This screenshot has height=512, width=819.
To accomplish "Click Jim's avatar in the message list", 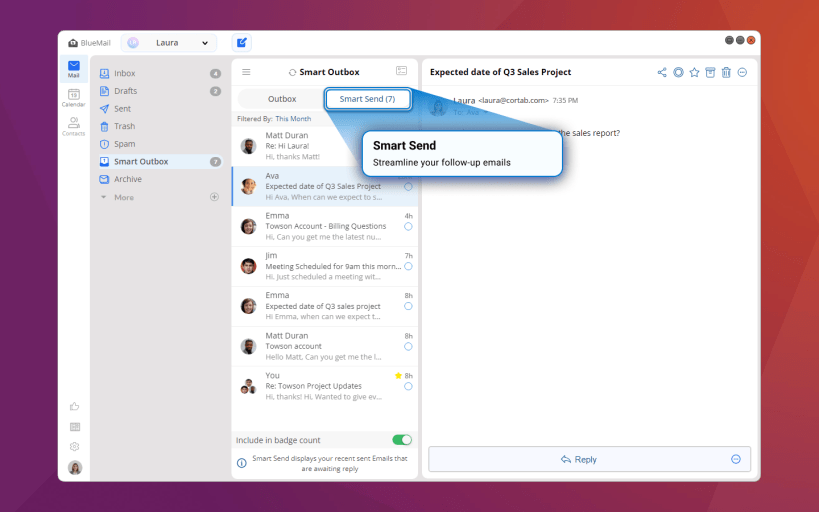I will click(248, 266).
